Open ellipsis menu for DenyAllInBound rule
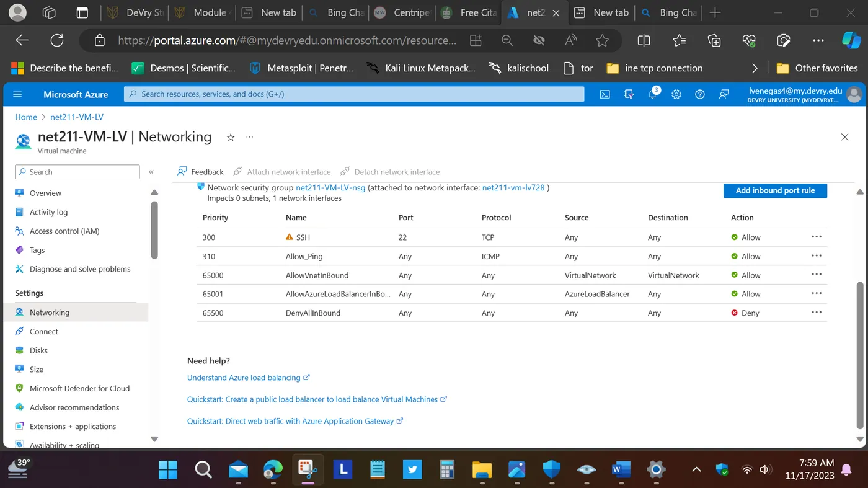 (817, 313)
